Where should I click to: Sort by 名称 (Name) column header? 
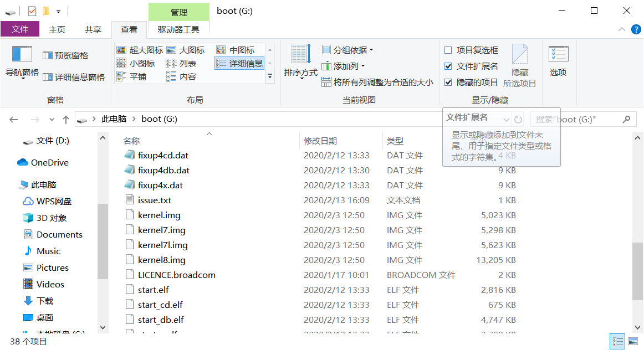click(x=131, y=141)
